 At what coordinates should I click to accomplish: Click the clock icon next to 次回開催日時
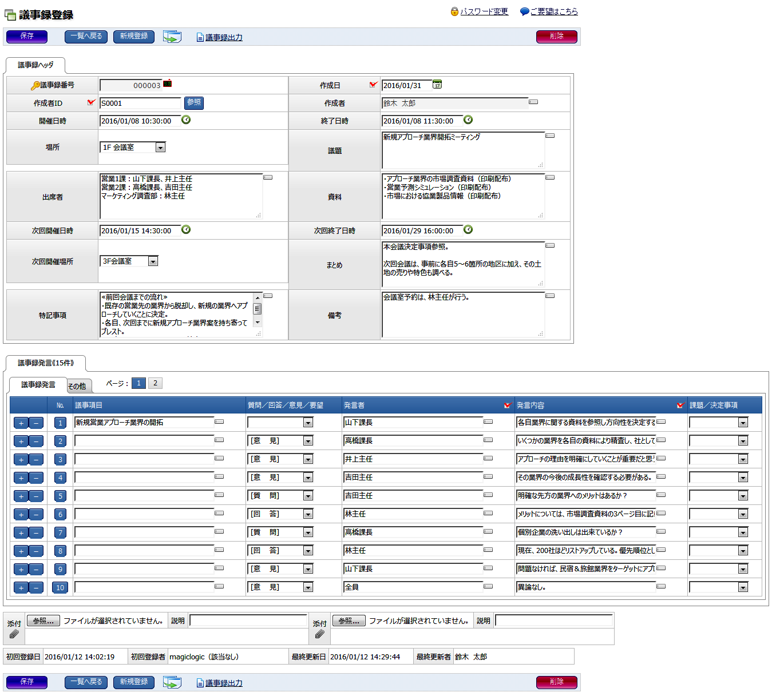pos(186,230)
